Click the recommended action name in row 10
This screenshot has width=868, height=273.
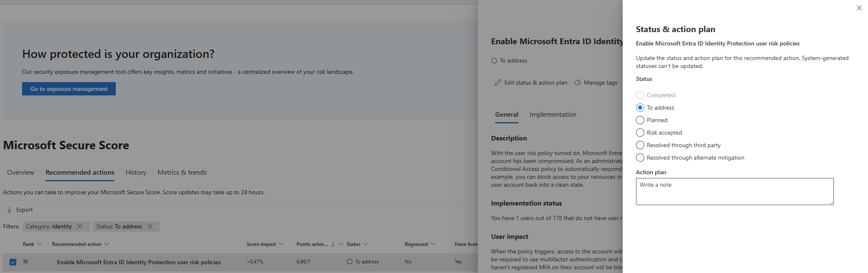click(x=139, y=262)
